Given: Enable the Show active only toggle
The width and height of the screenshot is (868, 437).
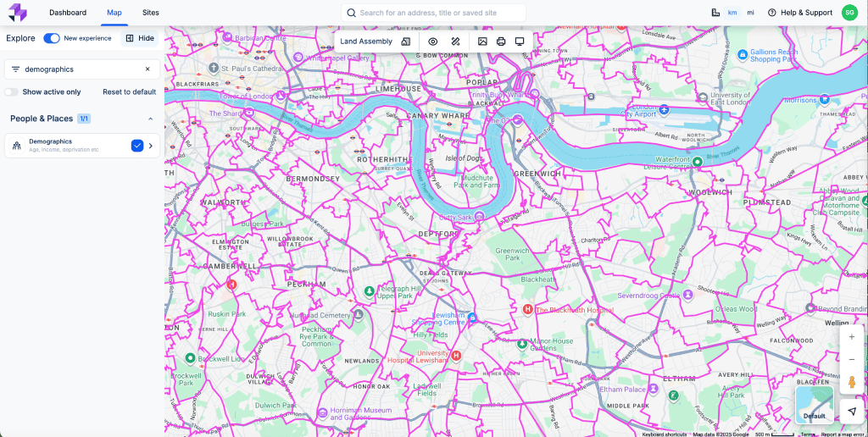Looking at the screenshot, I should (x=11, y=92).
